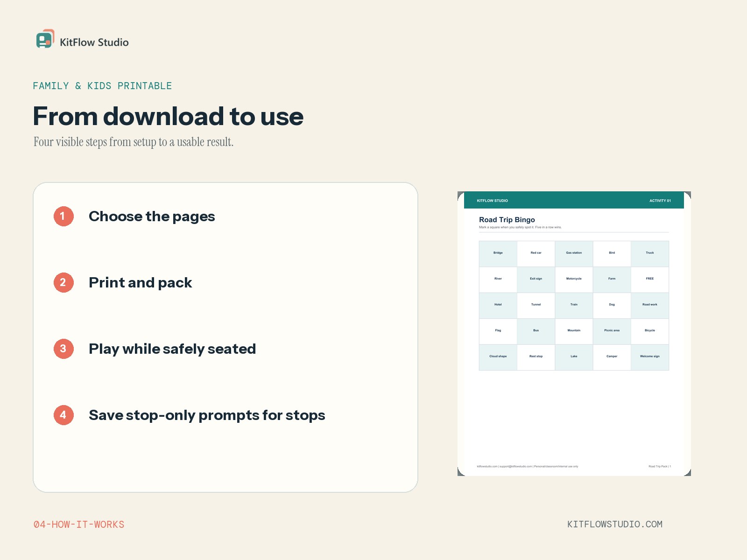Mark the 'FREE' bingo square

(x=650, y=280)
